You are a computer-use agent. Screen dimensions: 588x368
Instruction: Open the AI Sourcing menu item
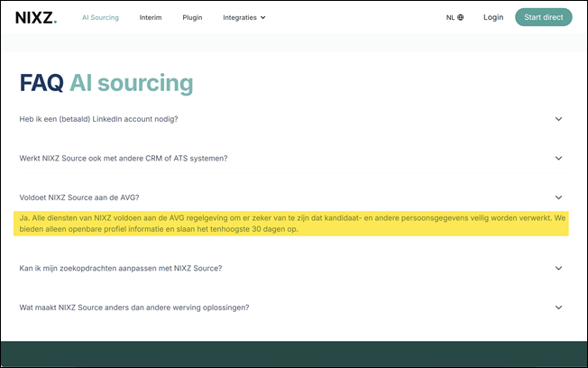pos(100,18)
